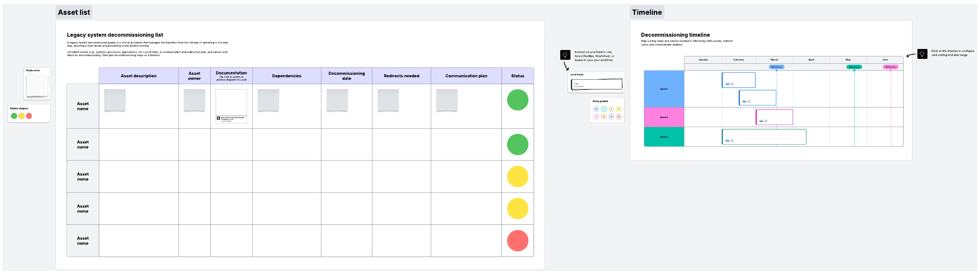The width and height of the screenshot is (980, 275).
Task: Select the red status circle in last row
Action: coord(517,241)
